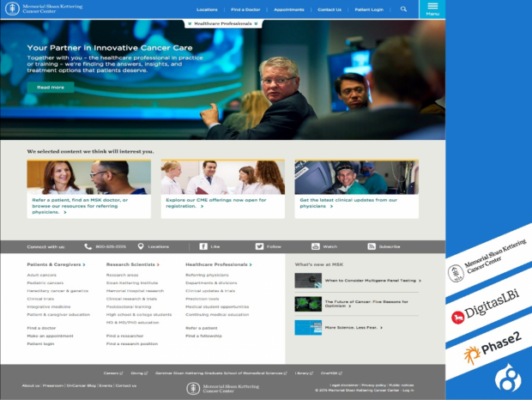Open Find a researcher link

click(125, 336)
